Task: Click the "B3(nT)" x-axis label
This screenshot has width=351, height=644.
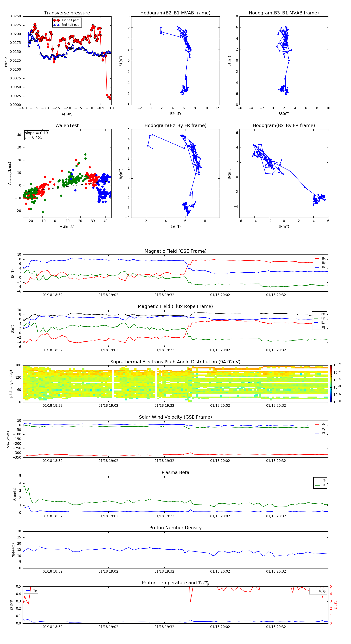Action: coord(284,114)
